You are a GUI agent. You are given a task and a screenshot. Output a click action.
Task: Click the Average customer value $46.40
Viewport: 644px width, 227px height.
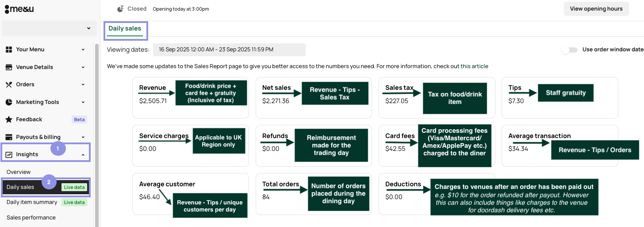coord(149,197)
